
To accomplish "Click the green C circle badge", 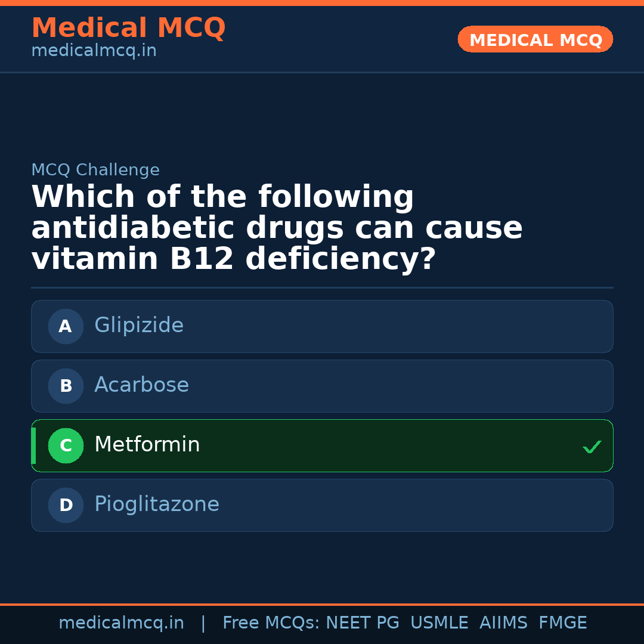I will (x=66, y=445).
